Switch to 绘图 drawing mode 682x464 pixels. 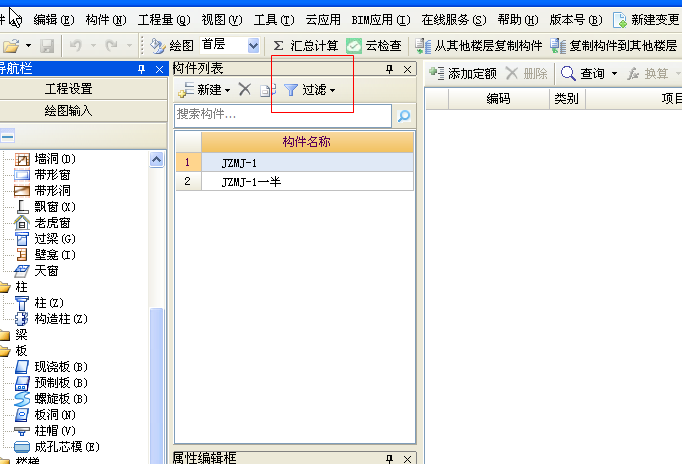171,45
